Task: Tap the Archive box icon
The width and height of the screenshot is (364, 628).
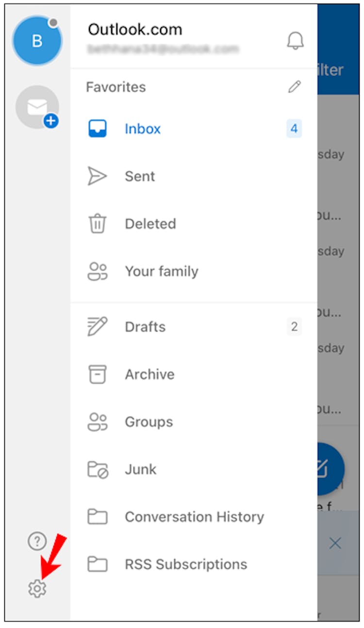Action: point(97,374)
